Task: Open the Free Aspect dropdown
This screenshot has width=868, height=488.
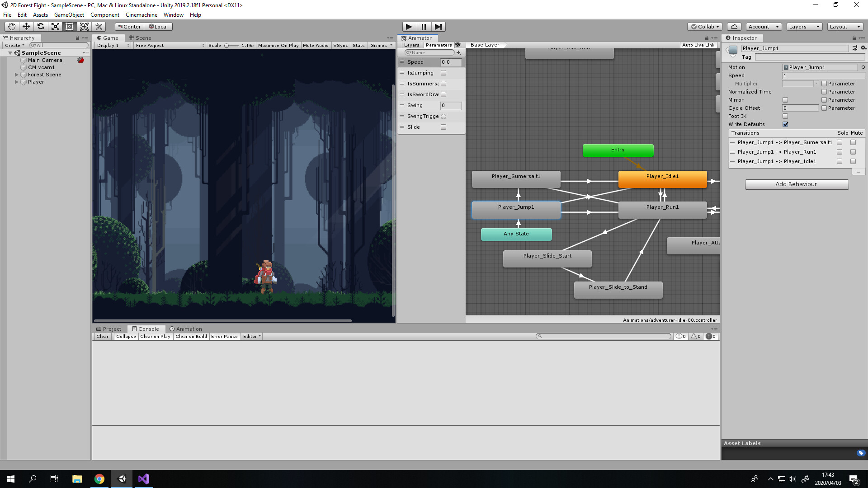Action: tap(170, 46)
